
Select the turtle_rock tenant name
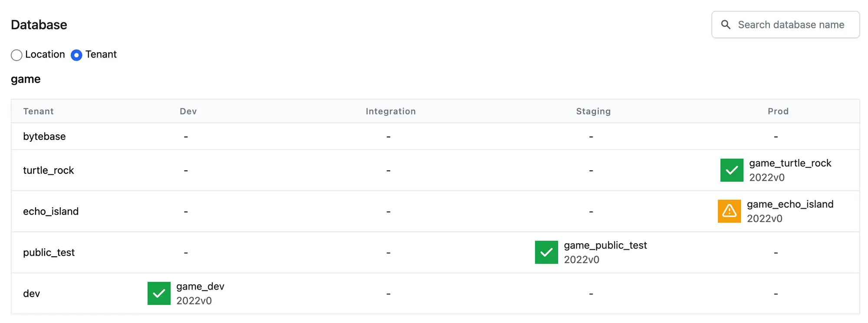click(49, 170)
